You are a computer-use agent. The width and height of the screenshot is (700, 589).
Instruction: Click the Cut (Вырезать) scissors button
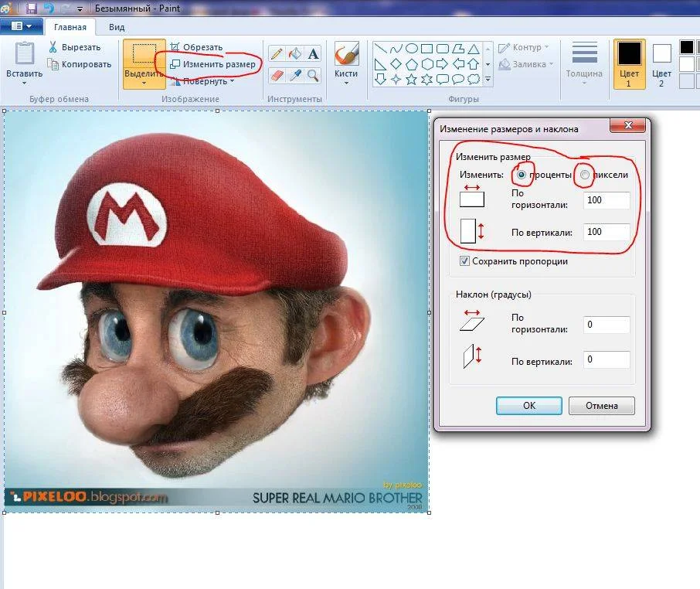coord(74,47)
